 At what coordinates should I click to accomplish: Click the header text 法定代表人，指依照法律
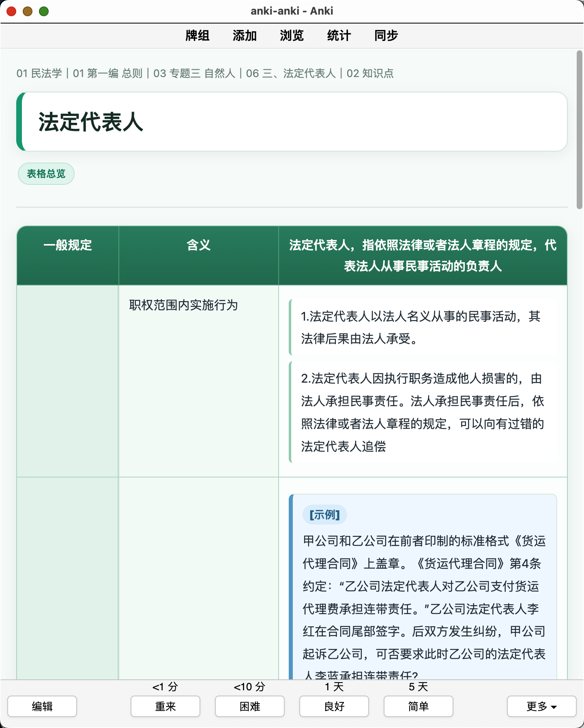423,255
